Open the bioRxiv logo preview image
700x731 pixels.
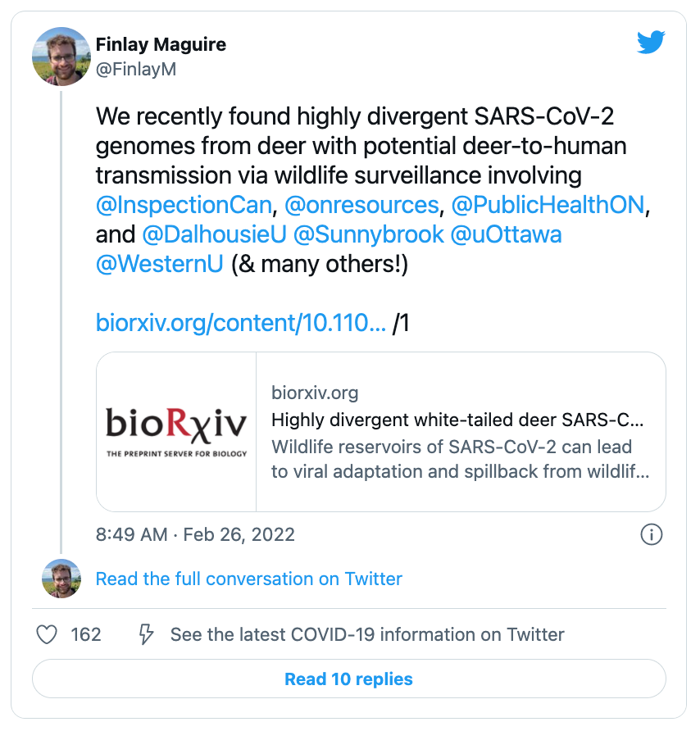tap(176, 432)
